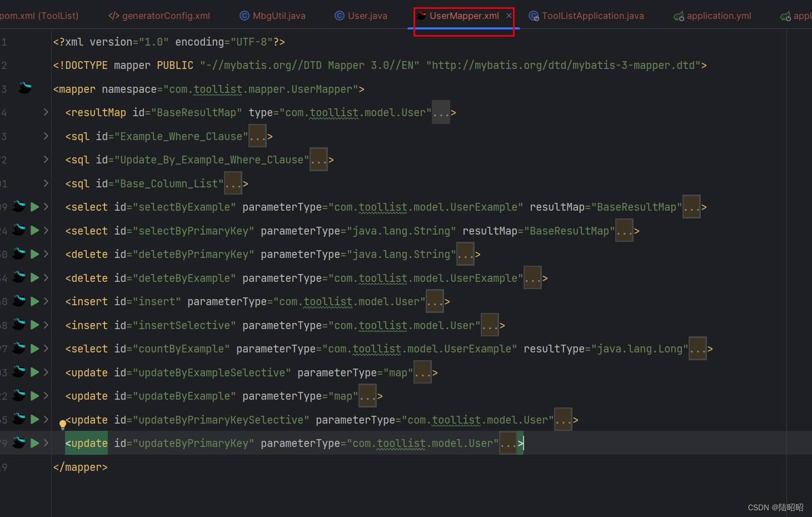Expand the Example_Where_Clause sql fold arrow

coord(46,136)
